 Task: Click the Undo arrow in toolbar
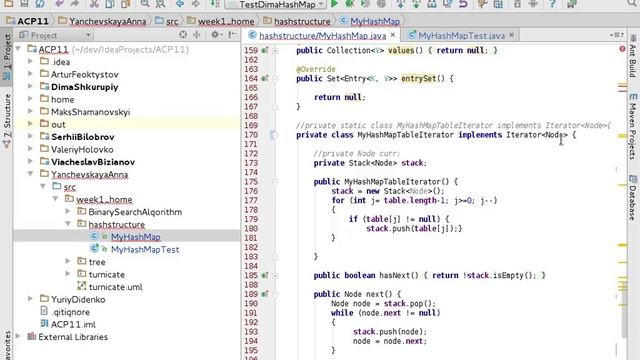(x=60, y=4)
